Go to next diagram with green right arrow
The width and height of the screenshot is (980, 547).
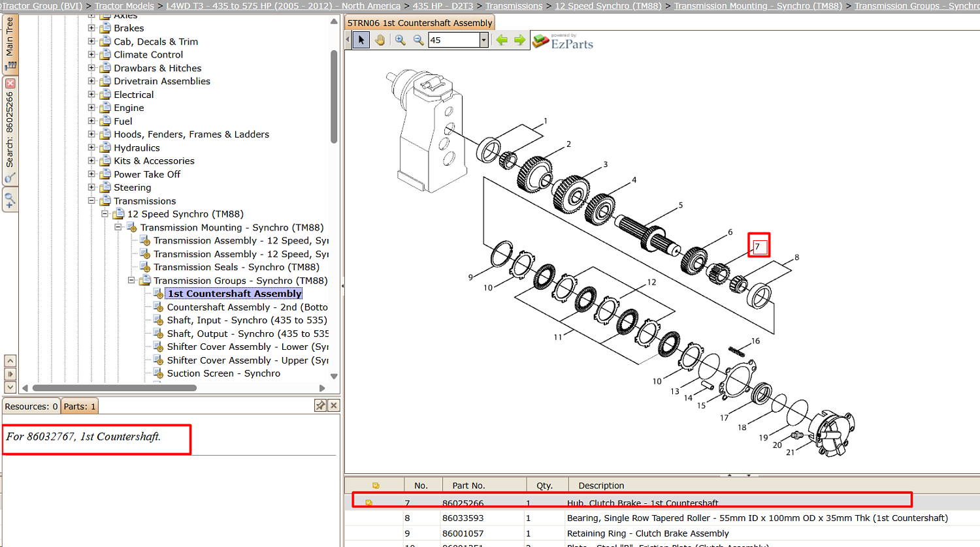click(519, 40)
